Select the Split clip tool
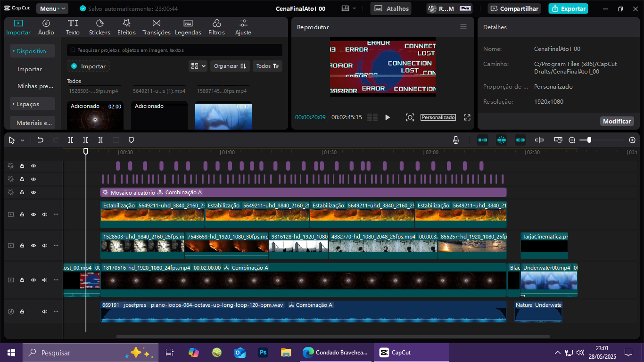644x362 pixels. click(x=70, y=140)
